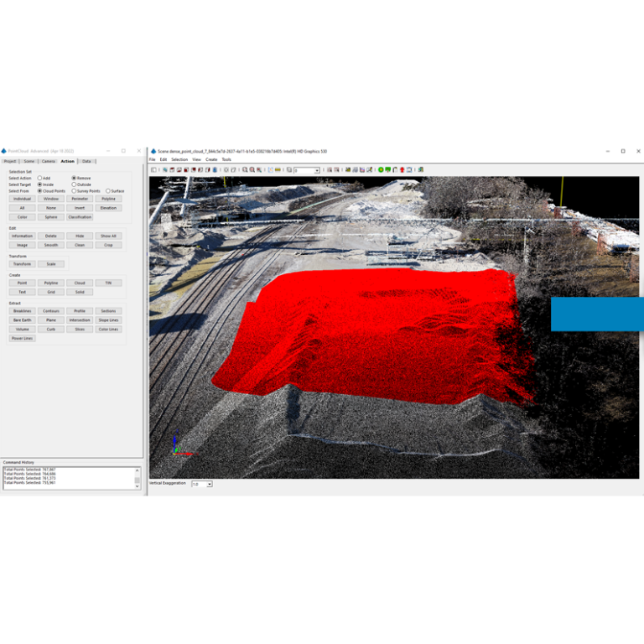Image resolution: width=644 pixels, height=644 pixels.
Task: Open the Selection menu in Scene window
Action: [179, 159]
